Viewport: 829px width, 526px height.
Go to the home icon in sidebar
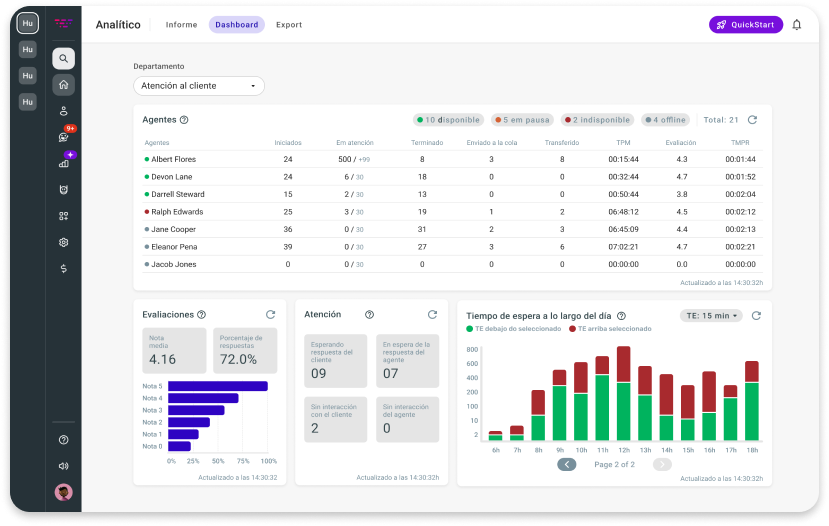[x=63, y=85]
